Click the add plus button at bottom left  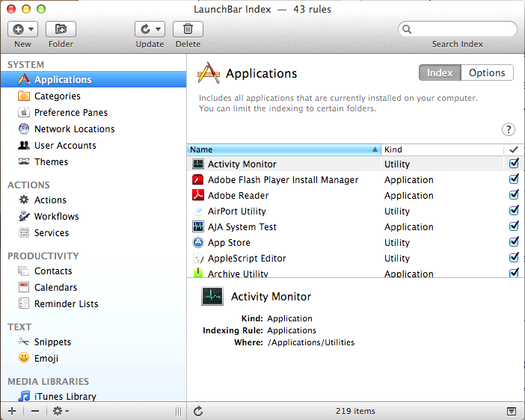tap(12, 411)
